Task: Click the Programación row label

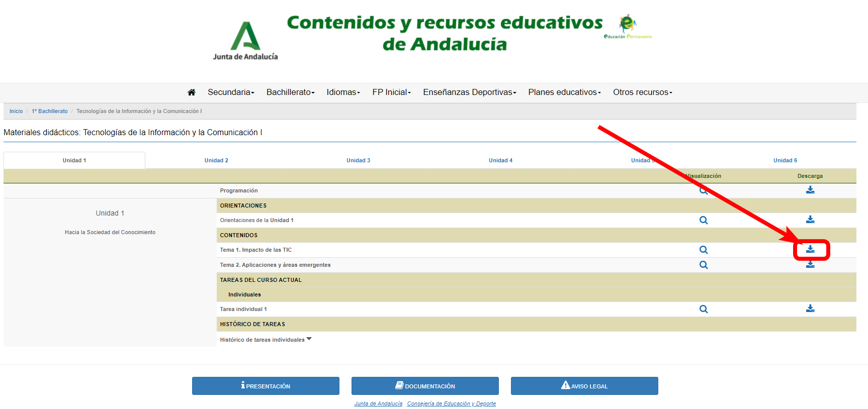Action: tap(239, 190)
